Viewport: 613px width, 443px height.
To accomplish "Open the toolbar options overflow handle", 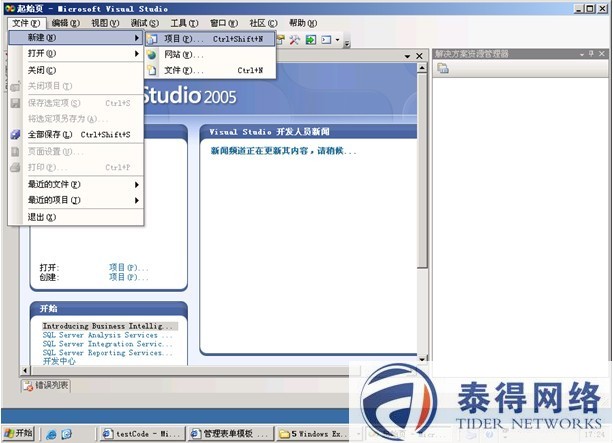I will pyautogui.click(x=347, y=43).
